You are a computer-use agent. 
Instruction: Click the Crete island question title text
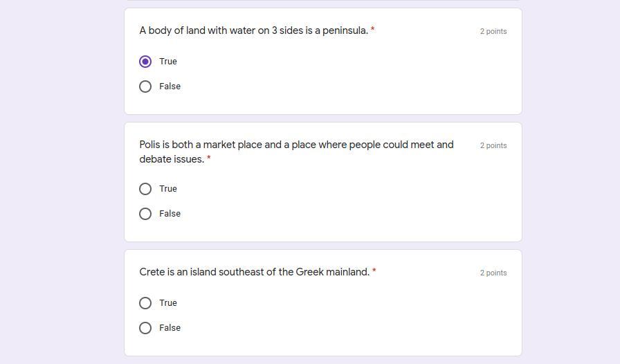tap(254, 272)
